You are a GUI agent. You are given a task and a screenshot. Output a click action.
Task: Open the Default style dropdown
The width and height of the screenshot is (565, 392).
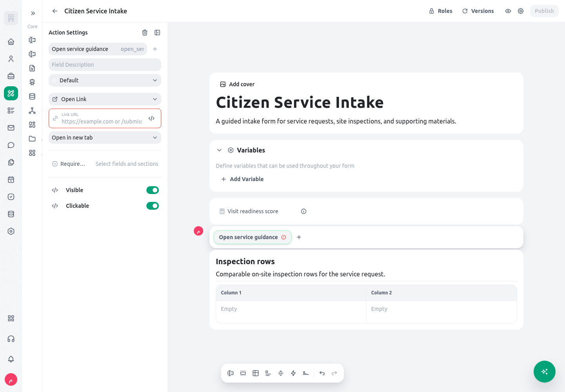click(105, 80)
